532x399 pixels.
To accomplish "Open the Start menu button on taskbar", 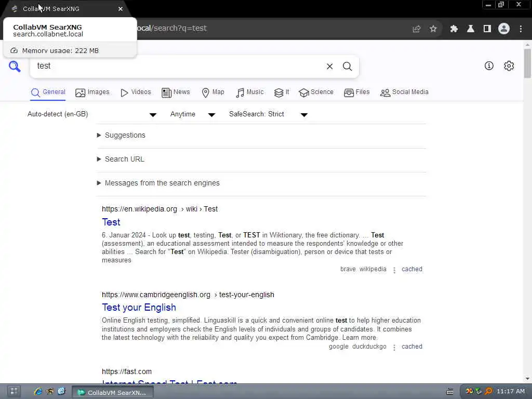I will coord(14,392).
